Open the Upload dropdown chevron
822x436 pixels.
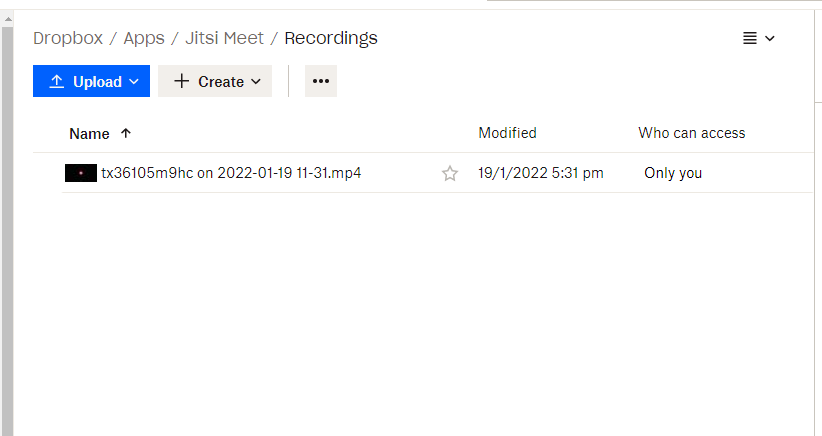pos(134,82)
